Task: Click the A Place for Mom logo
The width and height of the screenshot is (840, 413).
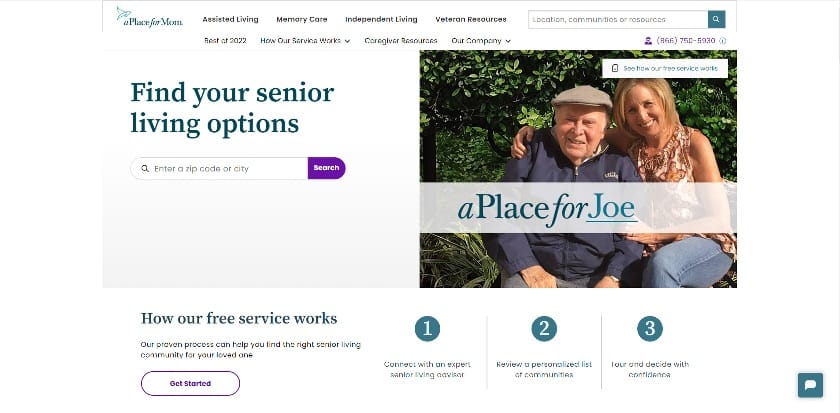Action: [x=149, y=18]
